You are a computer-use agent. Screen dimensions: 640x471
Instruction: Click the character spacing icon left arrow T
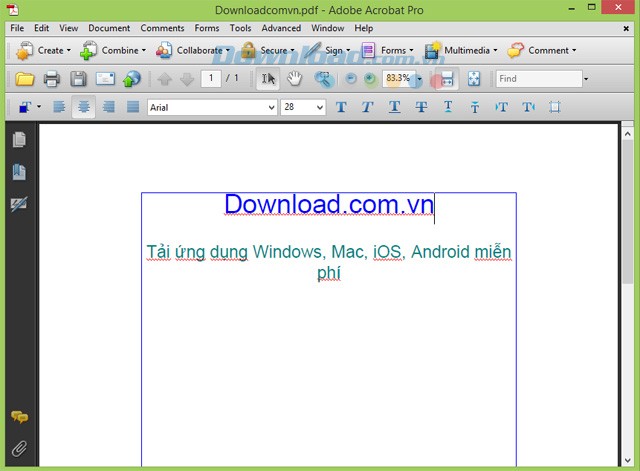point(501,107)
